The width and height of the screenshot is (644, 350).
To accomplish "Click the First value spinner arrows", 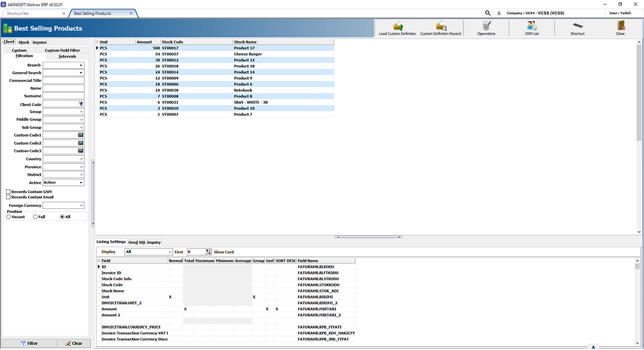I will click(x=209, y=252).
